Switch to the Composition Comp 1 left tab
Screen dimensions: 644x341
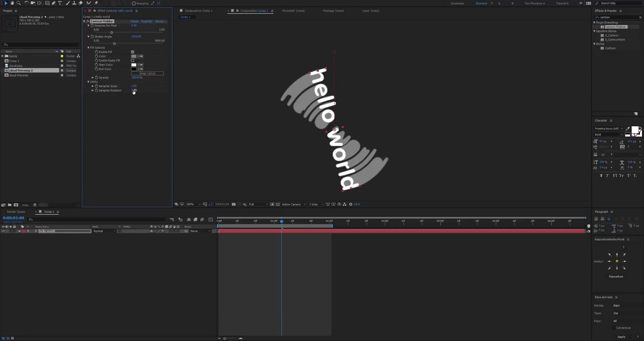199,11
